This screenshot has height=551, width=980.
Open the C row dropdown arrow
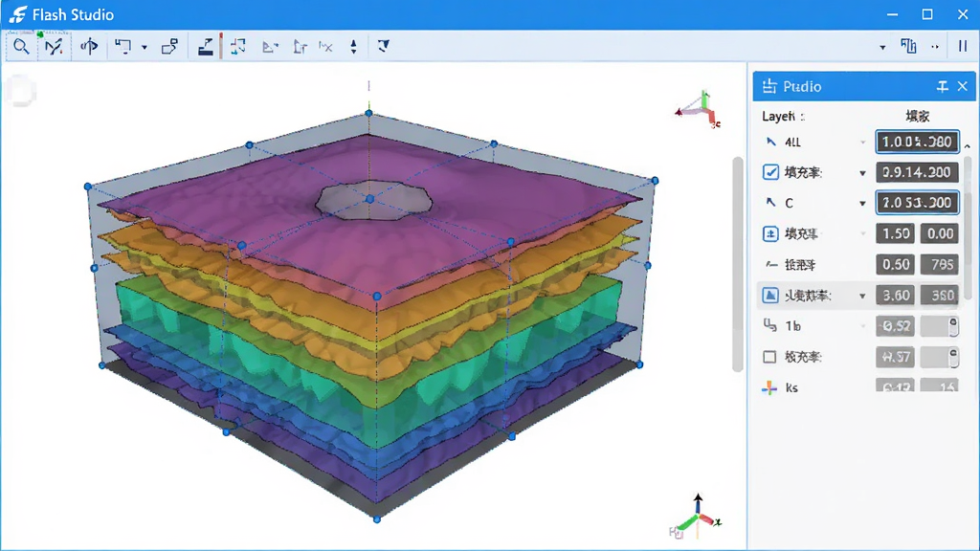click(x=863, y=204)
